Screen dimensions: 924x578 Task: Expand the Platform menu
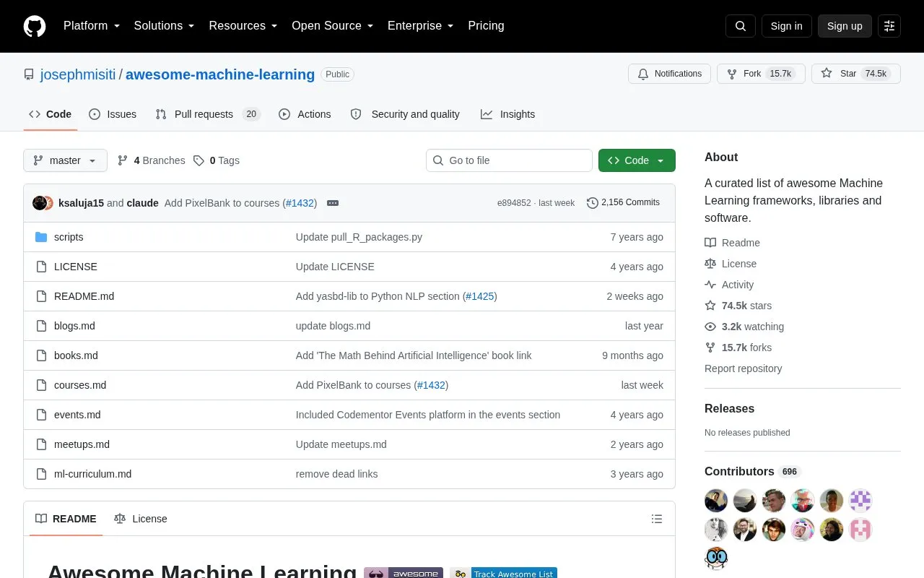(x=92, y=26)
